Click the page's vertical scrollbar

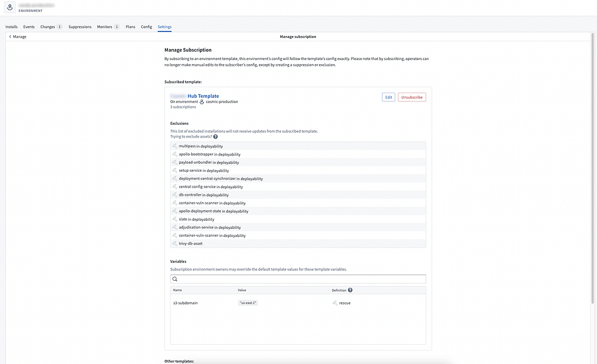(594, 175)
